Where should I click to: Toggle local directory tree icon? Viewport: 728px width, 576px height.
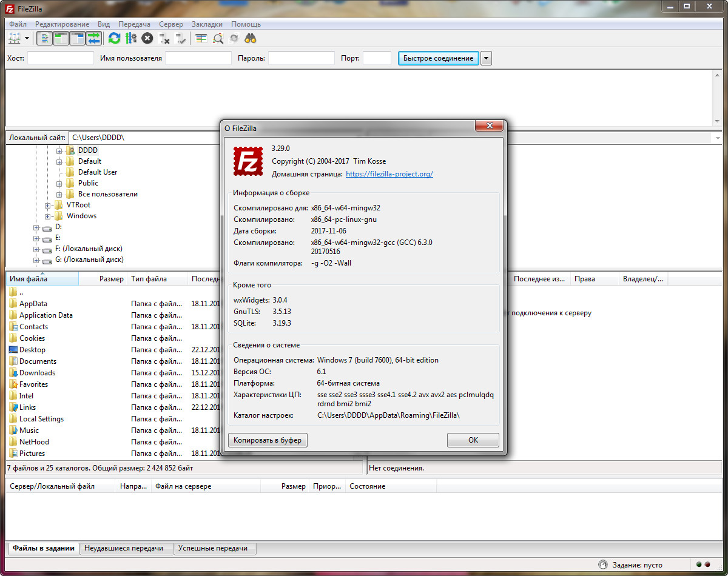(x=61, y=39)
